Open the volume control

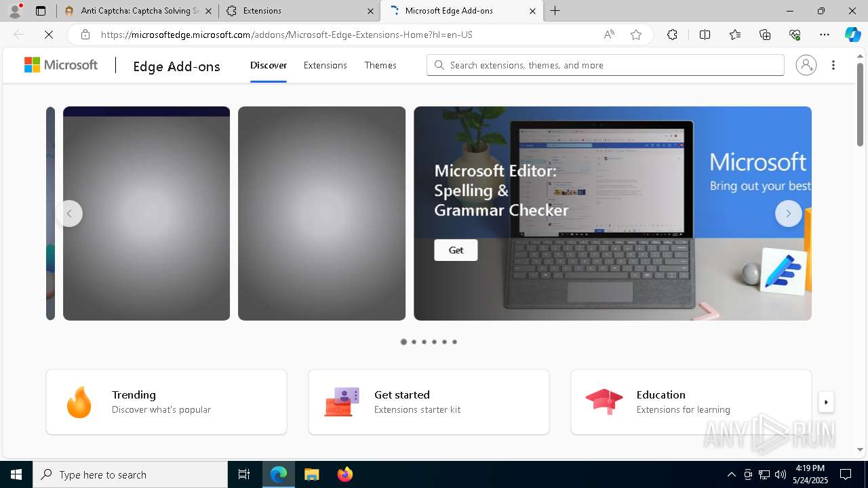tap(780, 474)
